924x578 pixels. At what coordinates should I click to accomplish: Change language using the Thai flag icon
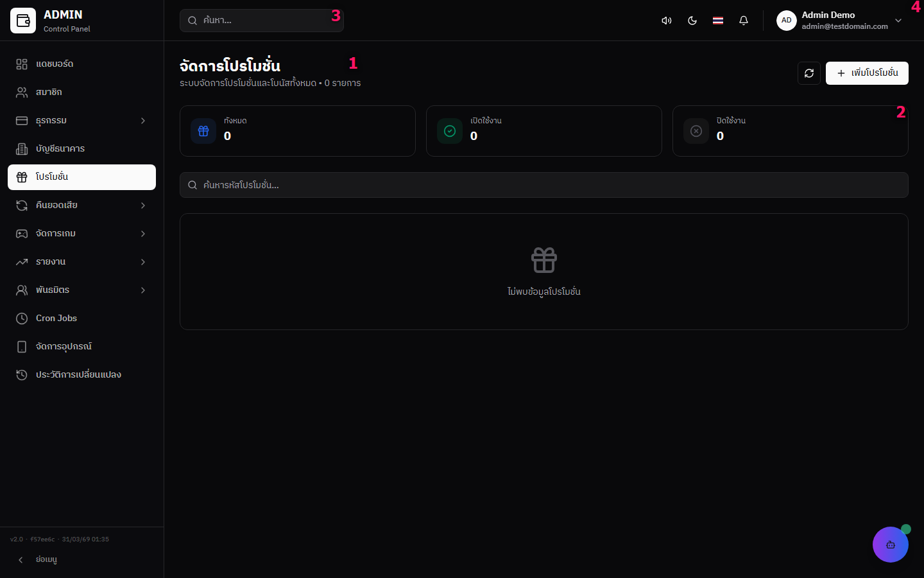click(x=718, y=21)
